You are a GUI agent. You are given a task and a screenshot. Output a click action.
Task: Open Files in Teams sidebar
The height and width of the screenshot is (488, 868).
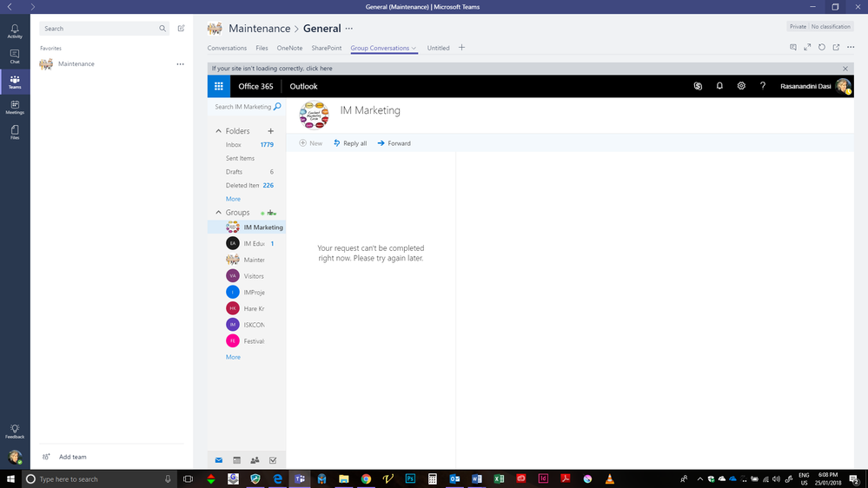[15, 132]
